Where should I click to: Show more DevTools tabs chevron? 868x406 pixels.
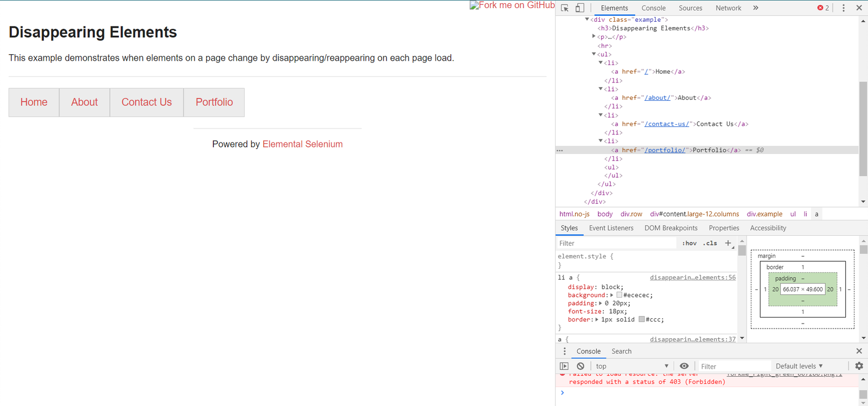point(756,8)
